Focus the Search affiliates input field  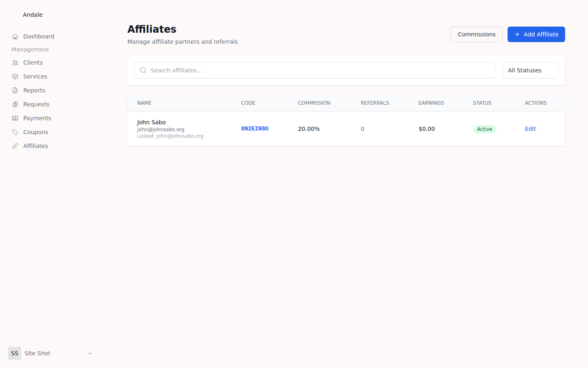point(315,70)
